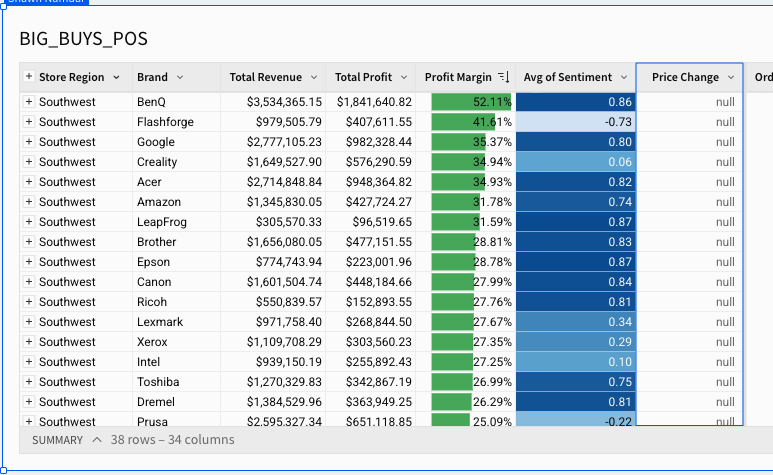
Task: Select Acer profit $948,364.82 cell
Action: click(x=371, y=182)
